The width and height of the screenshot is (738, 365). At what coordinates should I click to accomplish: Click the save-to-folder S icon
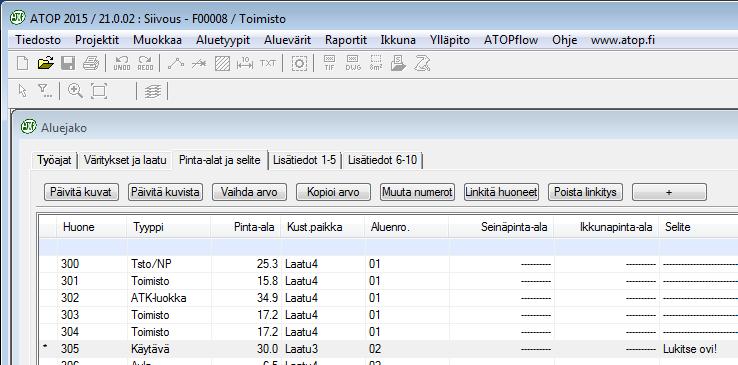coord(398,63)
